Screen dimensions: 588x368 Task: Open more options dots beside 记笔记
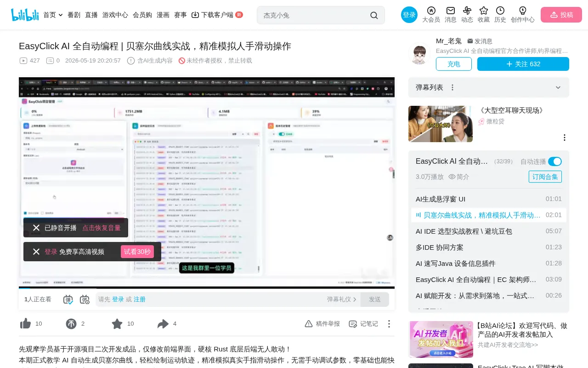point(389,324)
